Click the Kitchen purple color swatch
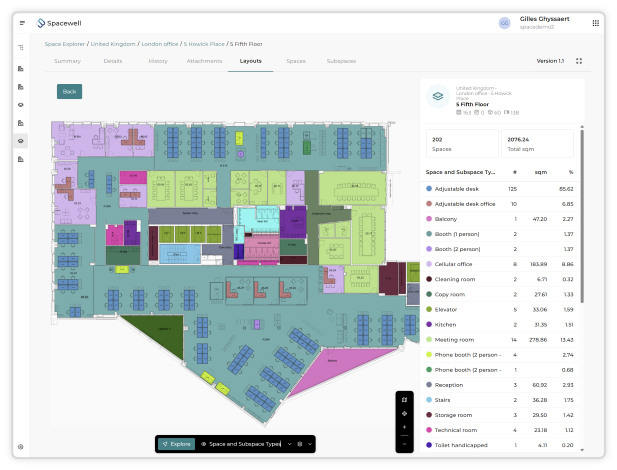This screenshot has height=470, width=617. point(429,325)
